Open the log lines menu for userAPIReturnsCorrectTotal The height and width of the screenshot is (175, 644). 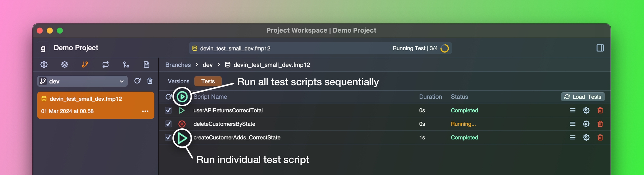coord(572,111)
